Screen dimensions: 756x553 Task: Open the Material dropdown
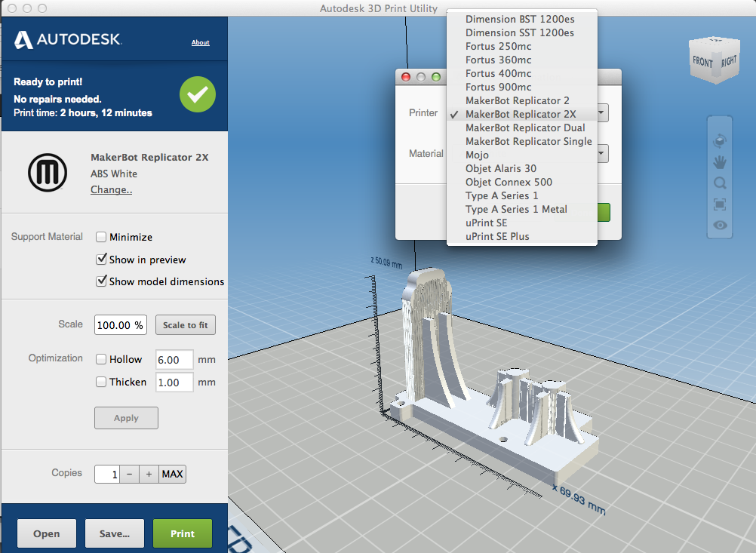[x=600, y=154]
